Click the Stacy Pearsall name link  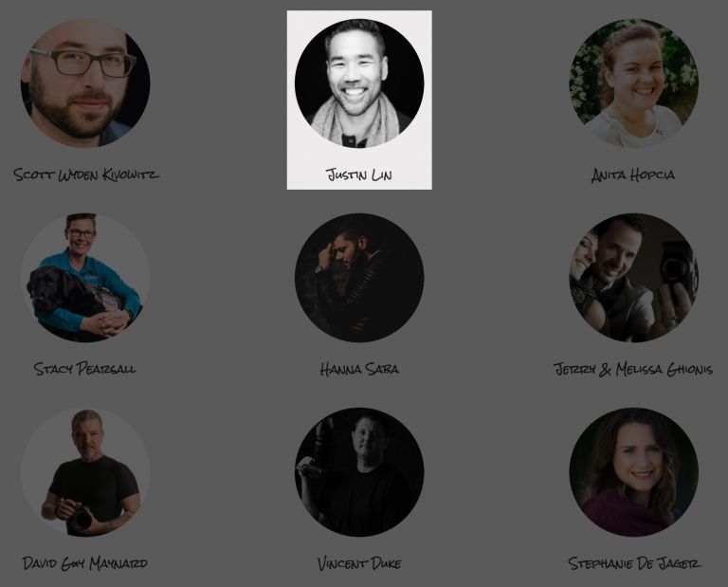[85, 369]
